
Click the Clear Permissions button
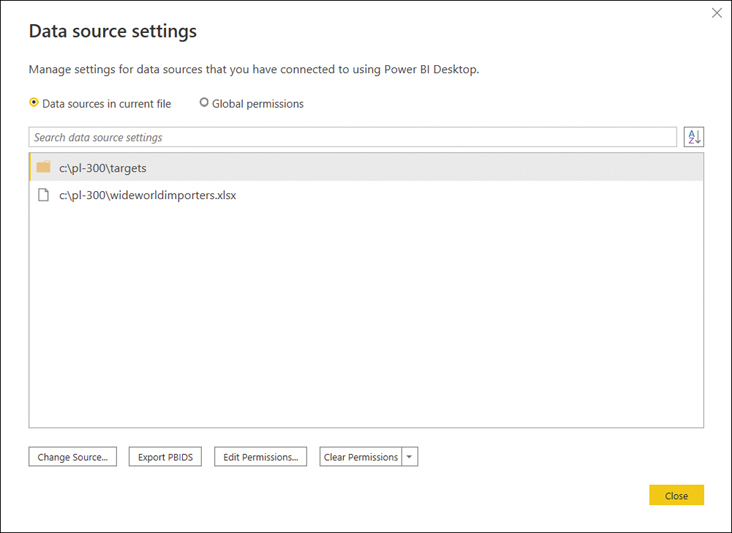(x=361, y=457)
